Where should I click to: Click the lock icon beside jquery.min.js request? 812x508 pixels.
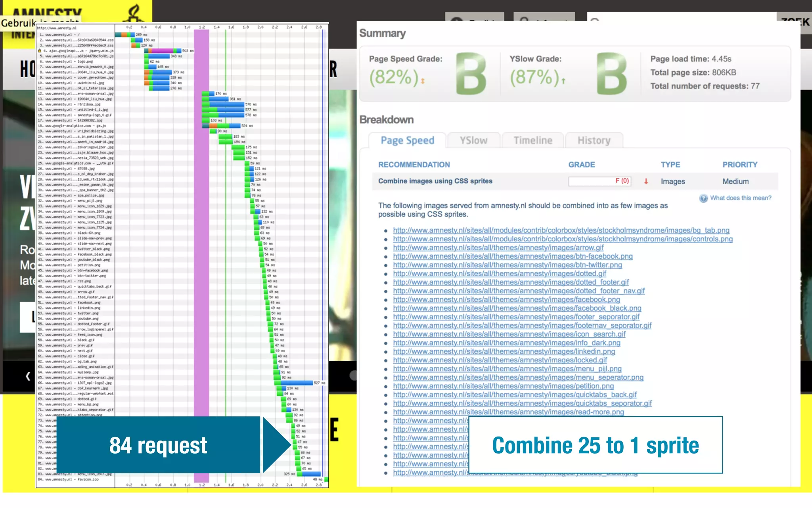(x=40, y=51)
